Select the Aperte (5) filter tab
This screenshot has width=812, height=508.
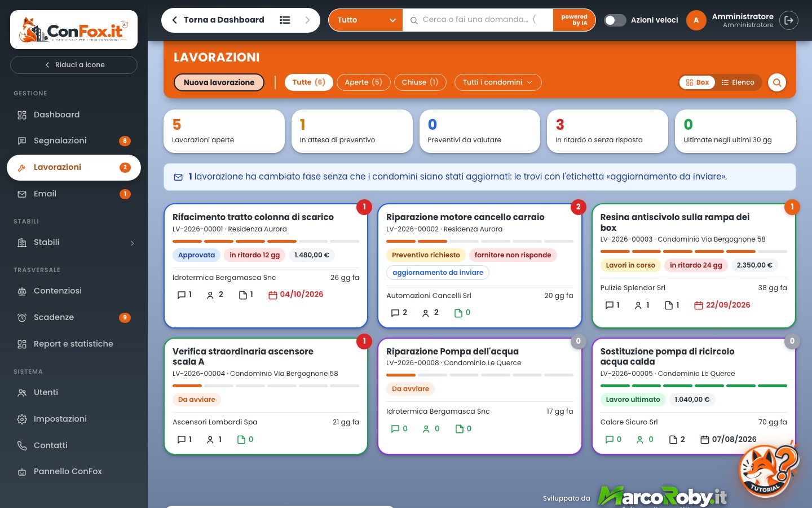coord(364,82)
